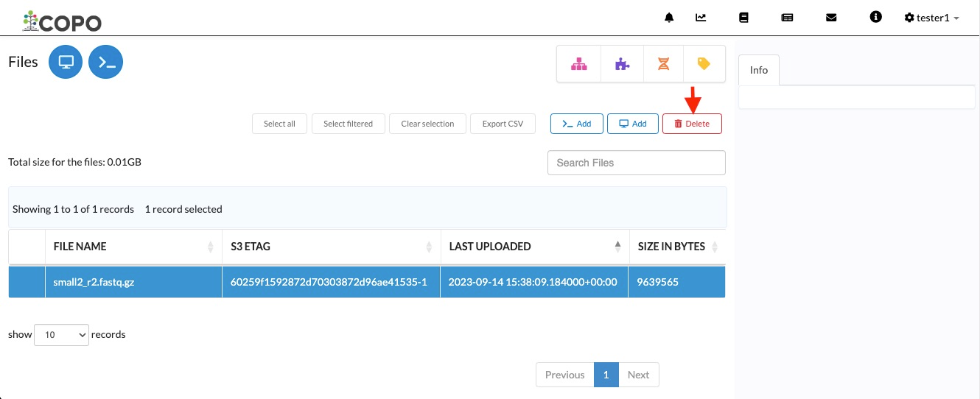Open the tester1 user dropdown
The width and height of the screenshot is (980, 399).
[x=931, y=18]
